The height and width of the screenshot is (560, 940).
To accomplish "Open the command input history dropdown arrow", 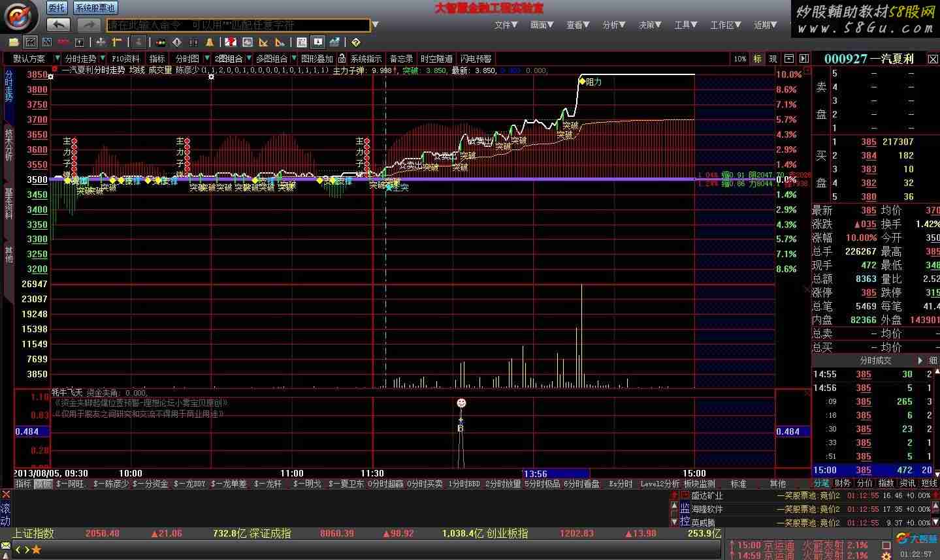I will coord(375,25).
